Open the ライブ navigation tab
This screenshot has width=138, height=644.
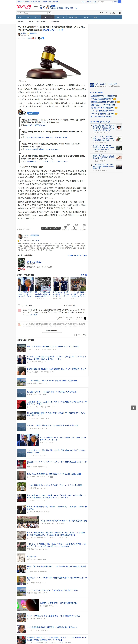click(37, 17)
